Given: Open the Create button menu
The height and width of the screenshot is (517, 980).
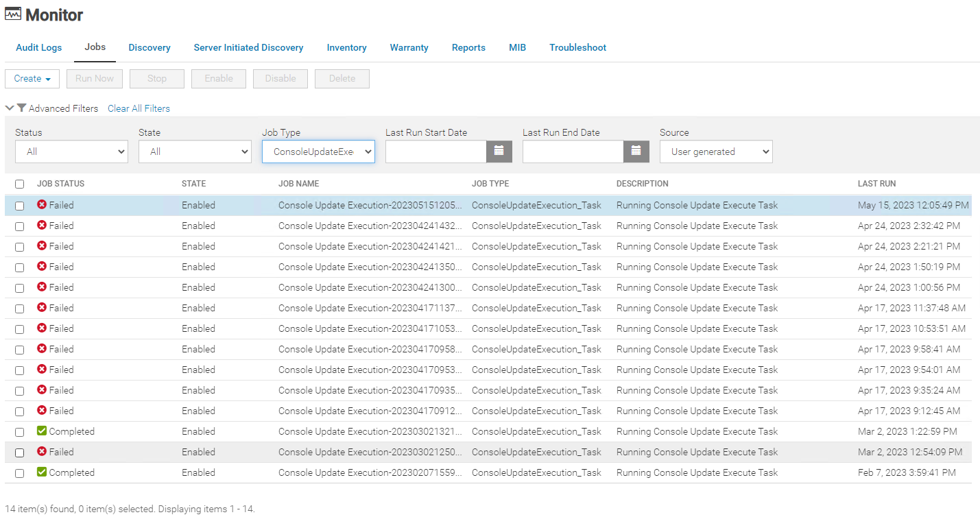Looking at the screenshot, I should (x=32, y=79).
